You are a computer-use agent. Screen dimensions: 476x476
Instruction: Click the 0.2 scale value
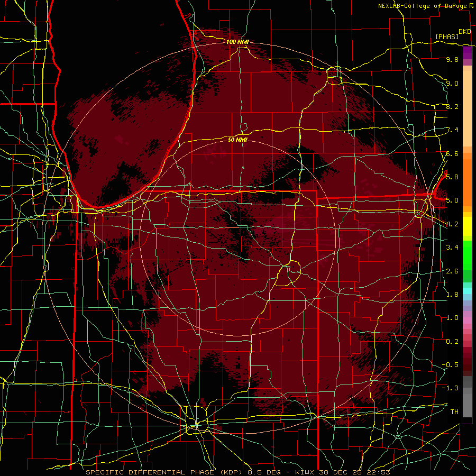coord(452,342)
